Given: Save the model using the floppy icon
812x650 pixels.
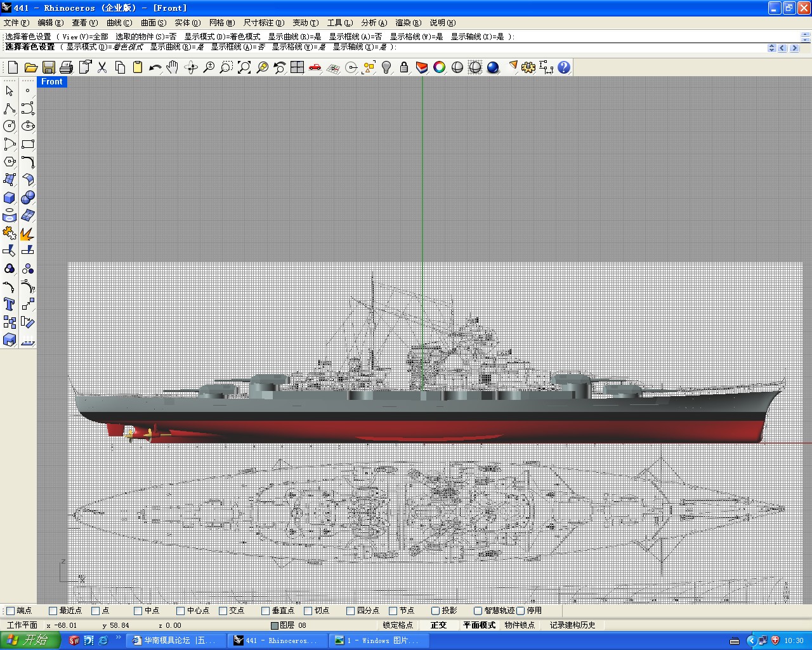Looking at the screenshot, I should tap(48, 67).
